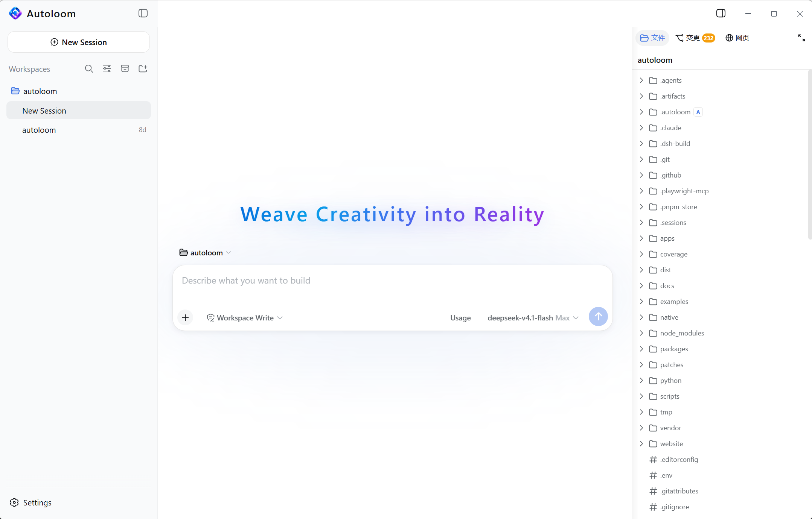Select autoloom workspace in sidebar

[79, 91]
